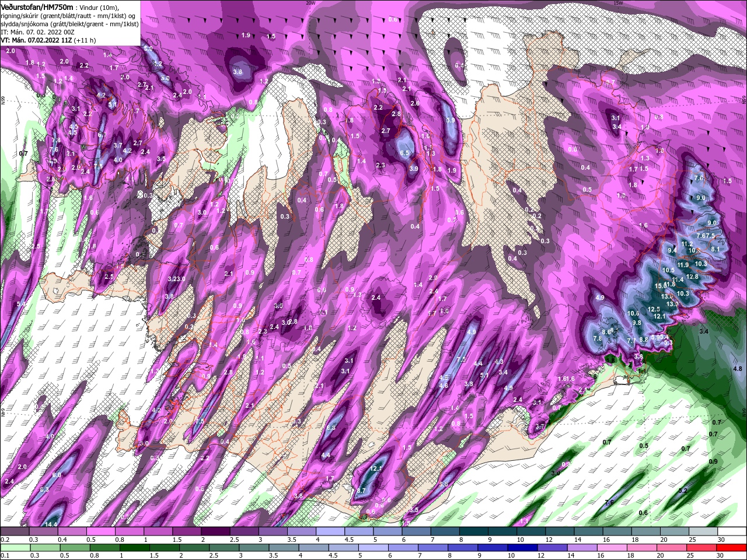747x560 pixels.
Task: Click the 'slydda/snjókoma' legend description line
Action: pos(69,23)
